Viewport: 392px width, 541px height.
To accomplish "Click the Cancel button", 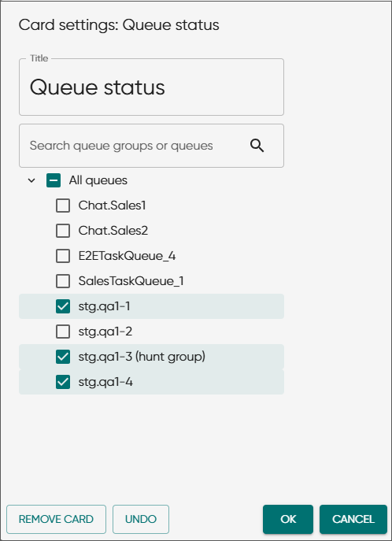I will click(353, 519).
